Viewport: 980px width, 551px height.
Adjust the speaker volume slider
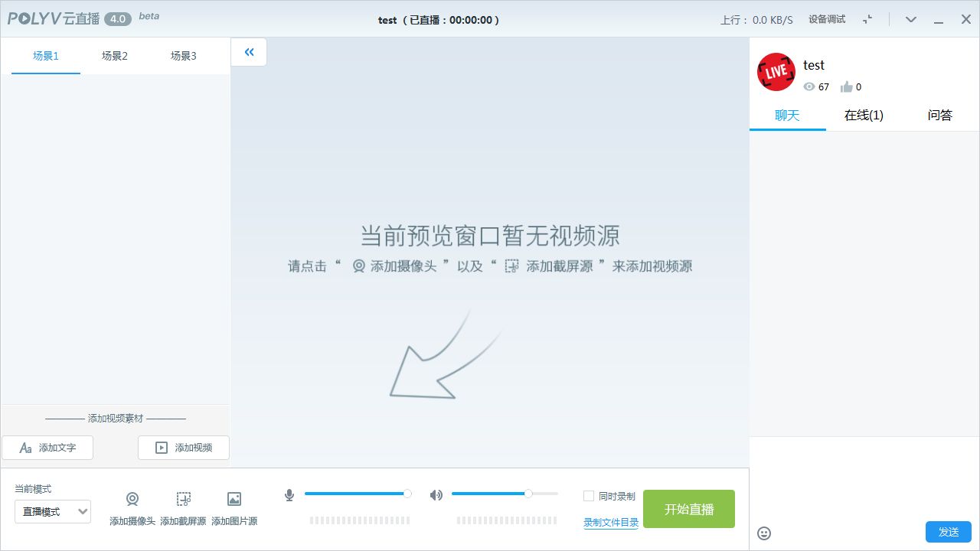click(x=505, y=494)
